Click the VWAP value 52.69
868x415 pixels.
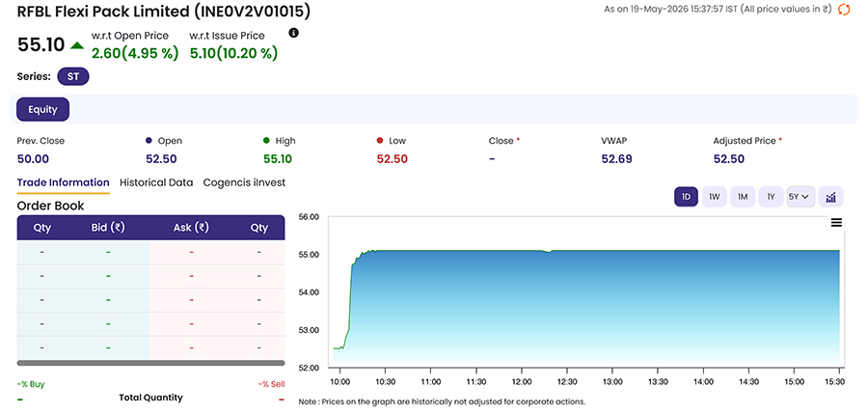(x=616, y=159)
